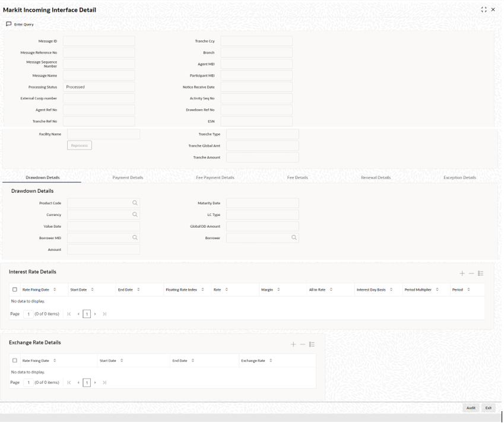Focus the Facility Name input
The image size is (504, 423).
(x=103, y=134)
